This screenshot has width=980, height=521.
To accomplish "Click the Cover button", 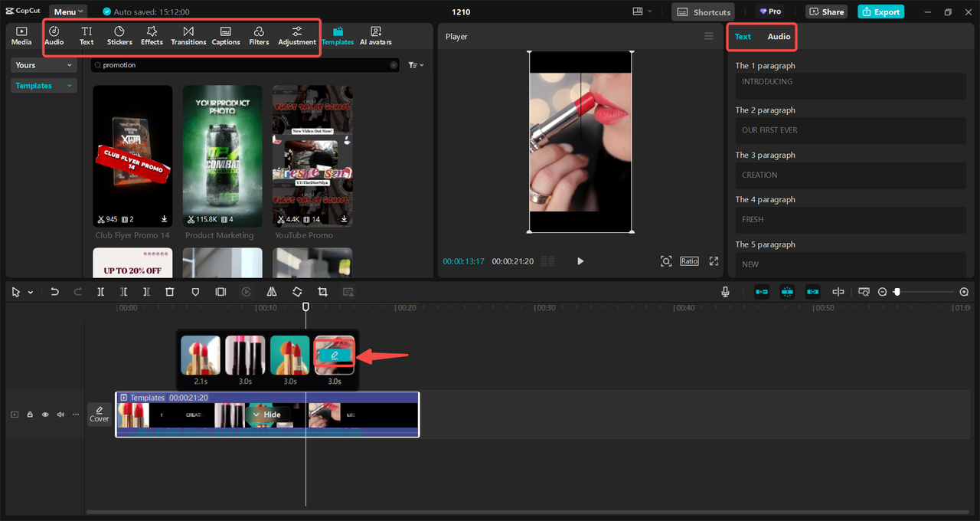I will coord(100,415).
